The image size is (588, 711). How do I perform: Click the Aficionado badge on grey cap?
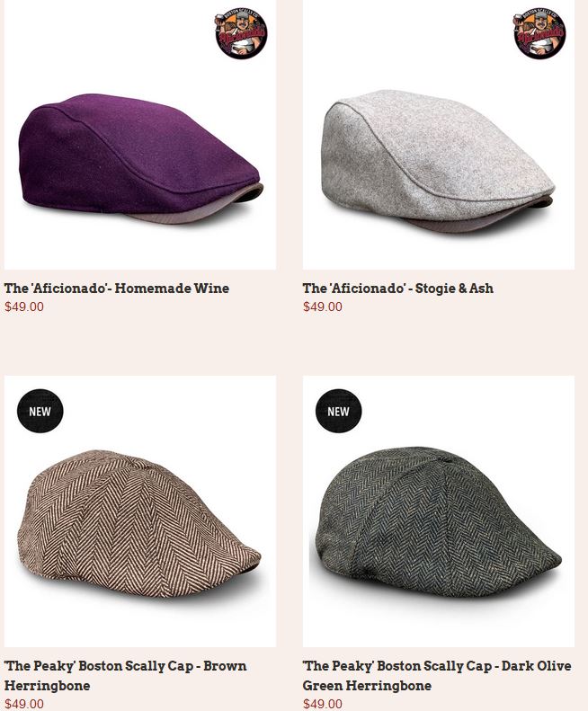pos(539,32)
